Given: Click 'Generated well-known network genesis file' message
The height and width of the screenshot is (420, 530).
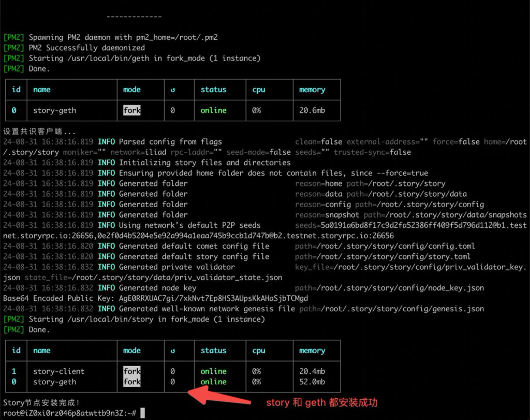Looking at the screenshot, I should click(x=207, y=309).
